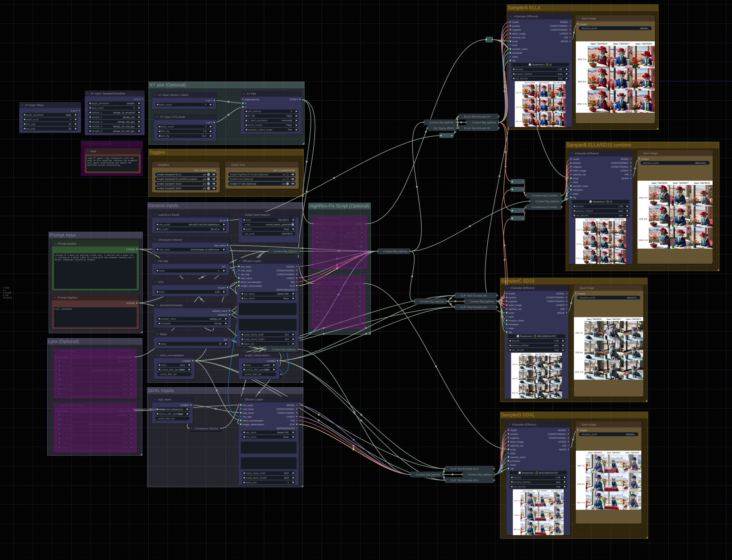Toggle Enable HighRes-Fix Script (Optional) switch
The width and height of the screenshot is (732, 560).
[x=288, y=174]
